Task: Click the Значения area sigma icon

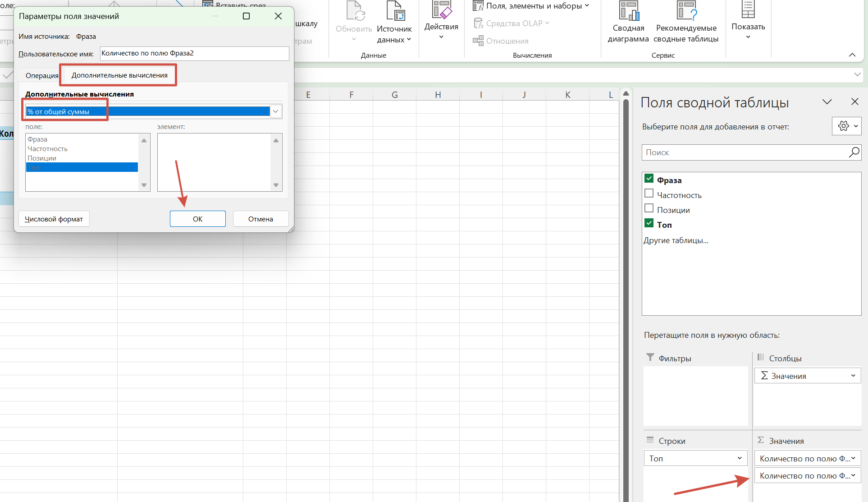Action: coord(760,440)
